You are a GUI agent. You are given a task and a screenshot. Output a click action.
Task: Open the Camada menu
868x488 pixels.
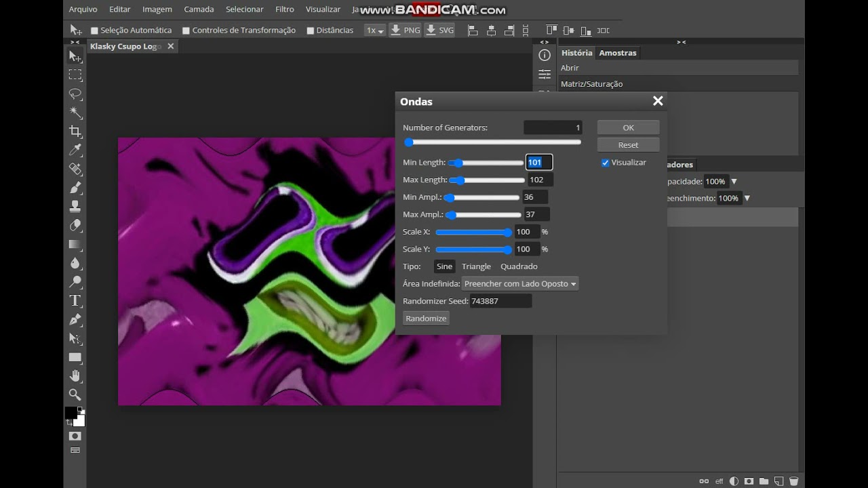click(x=199, y=9)
